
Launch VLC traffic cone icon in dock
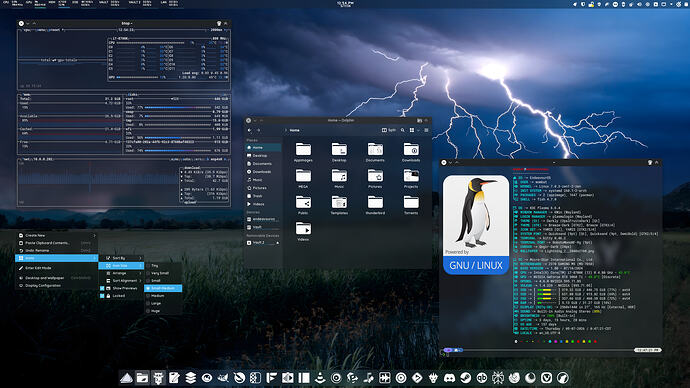coord(320,377)
